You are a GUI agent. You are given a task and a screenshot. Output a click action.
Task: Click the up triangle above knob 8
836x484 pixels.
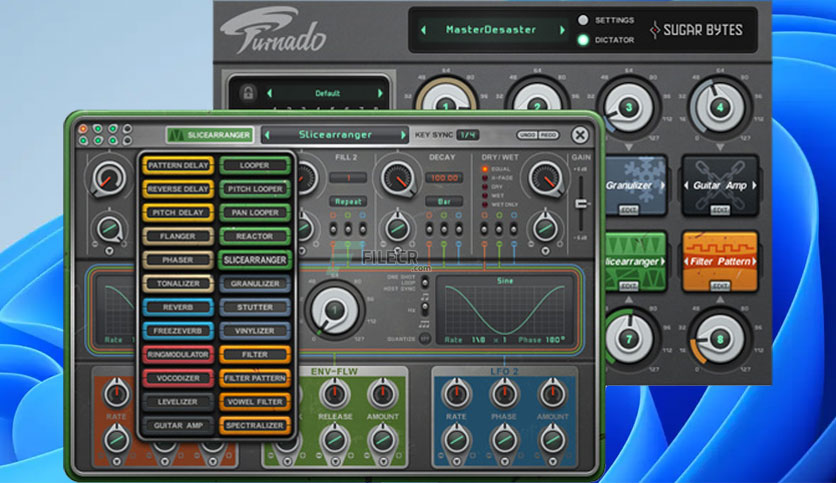pyautogui.click(x=720, y=300)
